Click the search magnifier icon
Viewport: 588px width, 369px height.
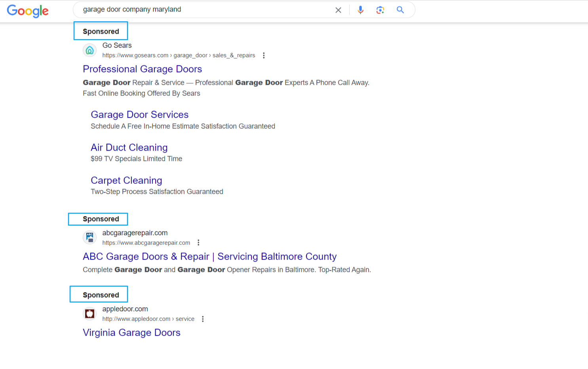pyautogui.click(x=400, y=10)
